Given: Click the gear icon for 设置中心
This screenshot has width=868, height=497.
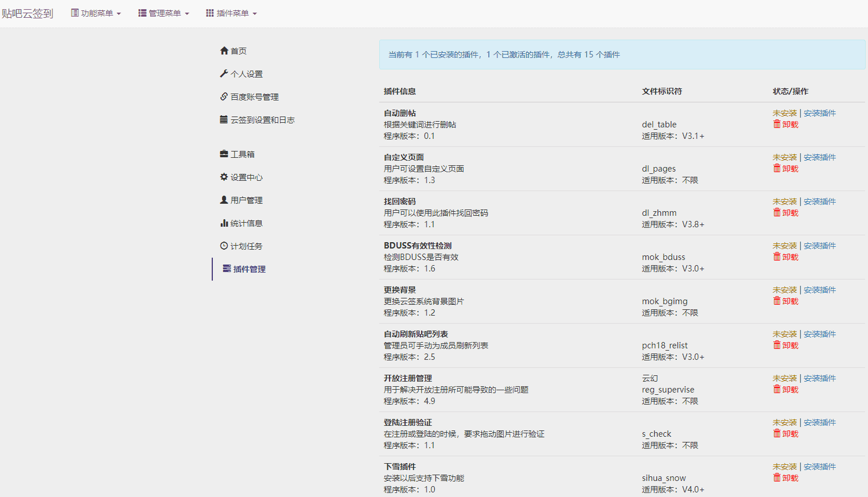Looking at the screenshot, I should pyautogui.click(x=224, y=177).
